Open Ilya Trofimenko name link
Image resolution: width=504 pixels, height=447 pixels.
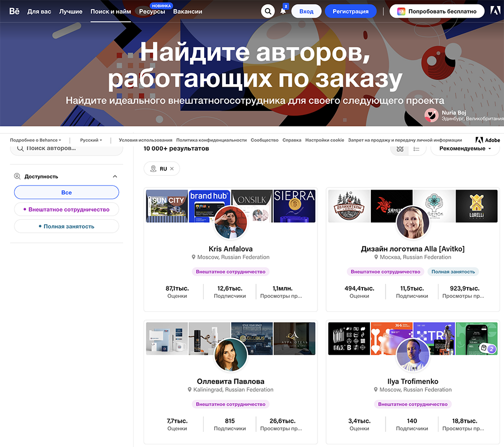pyautogui.click(x=413, y=381)
